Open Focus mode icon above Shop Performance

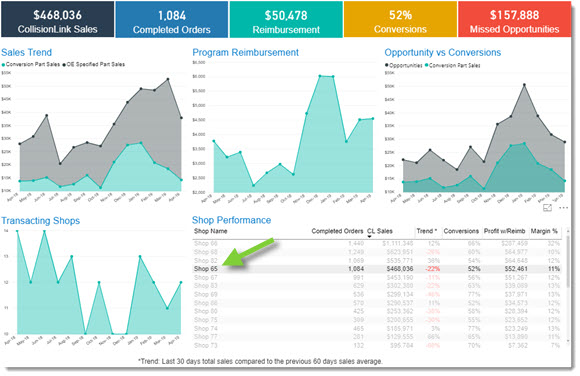[x=547, y=208]
